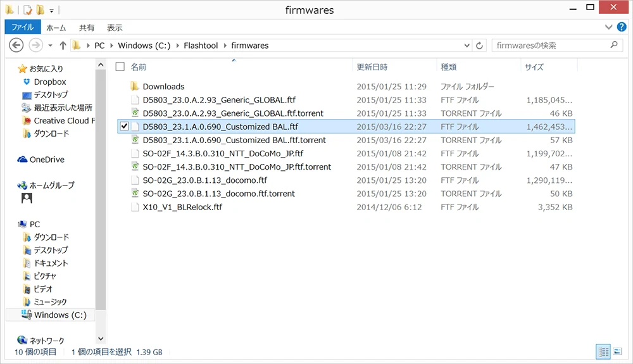This screenshot has width=633, height=364.
Task: Click the search magnifier icon
Action: [614, 45]
